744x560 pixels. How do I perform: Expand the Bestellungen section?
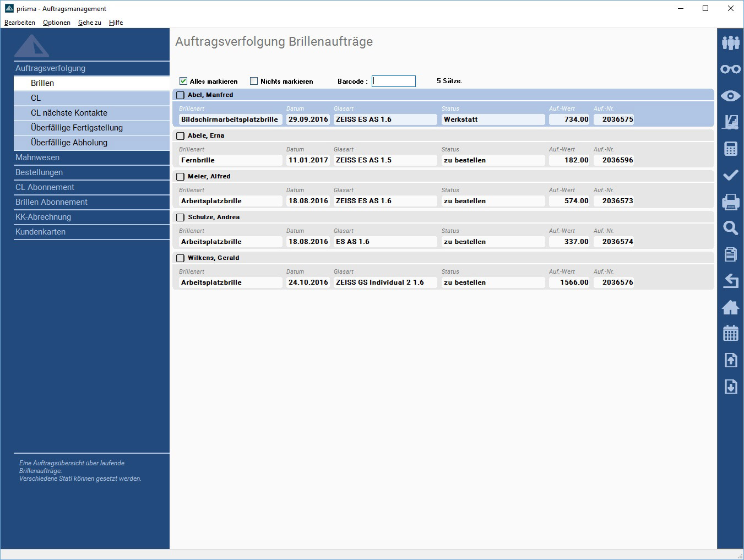pos(91,172)
